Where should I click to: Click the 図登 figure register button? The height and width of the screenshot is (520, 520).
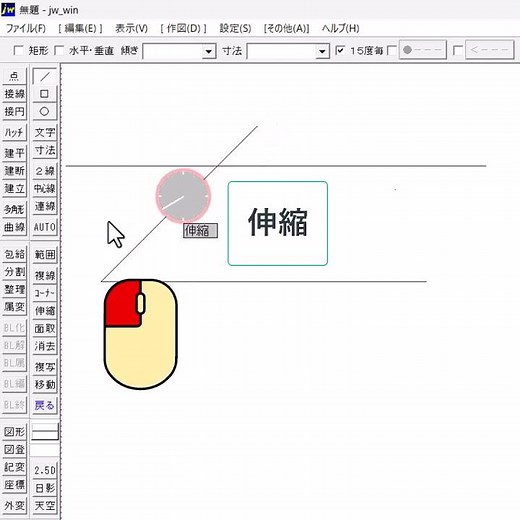click(x=14, y=450)
